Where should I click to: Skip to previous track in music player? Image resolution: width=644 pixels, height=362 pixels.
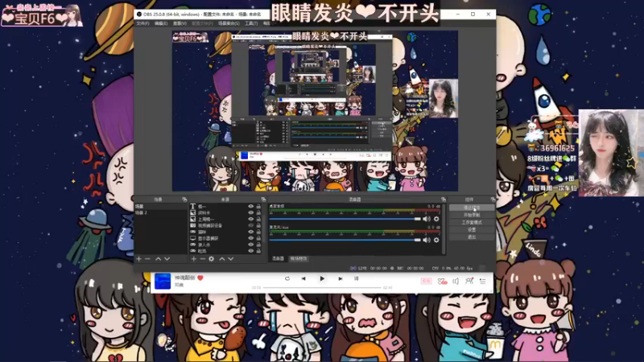pos(303,278)
